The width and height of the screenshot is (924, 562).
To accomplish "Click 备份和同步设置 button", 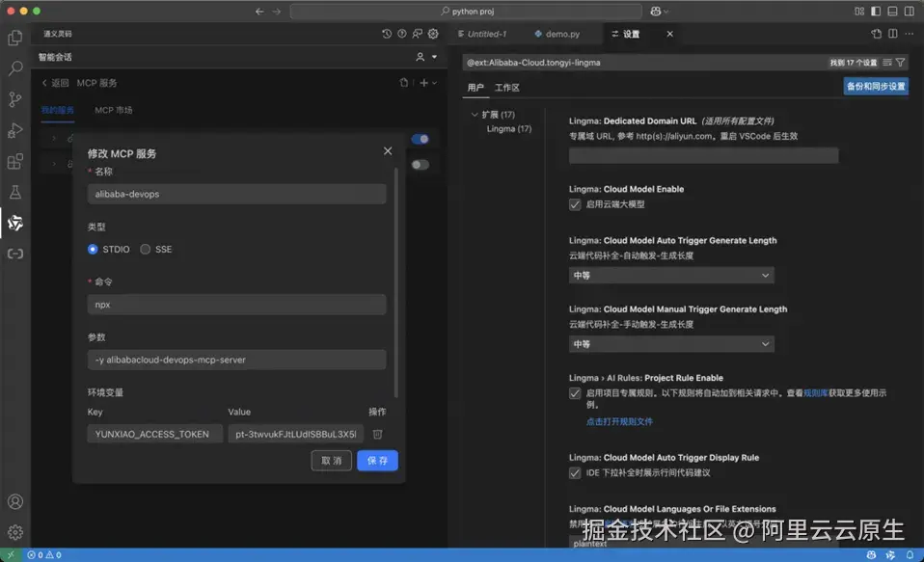I will coord(876,87).
